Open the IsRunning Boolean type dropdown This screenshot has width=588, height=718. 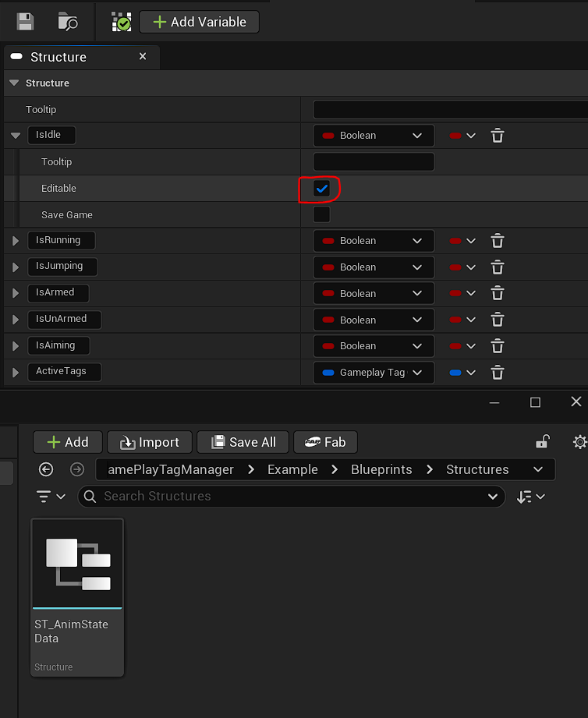point(374,241)
